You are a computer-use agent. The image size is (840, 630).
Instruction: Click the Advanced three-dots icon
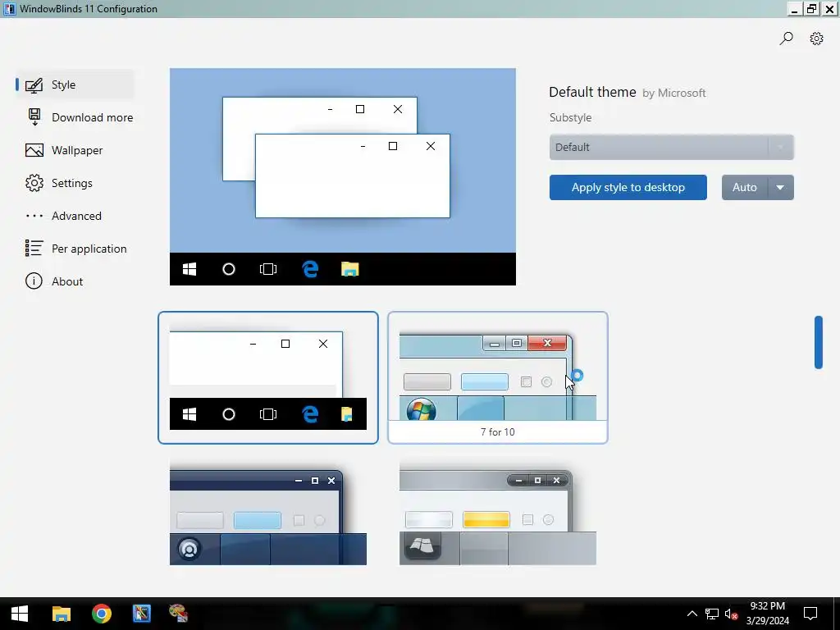[x=34, y=216]
